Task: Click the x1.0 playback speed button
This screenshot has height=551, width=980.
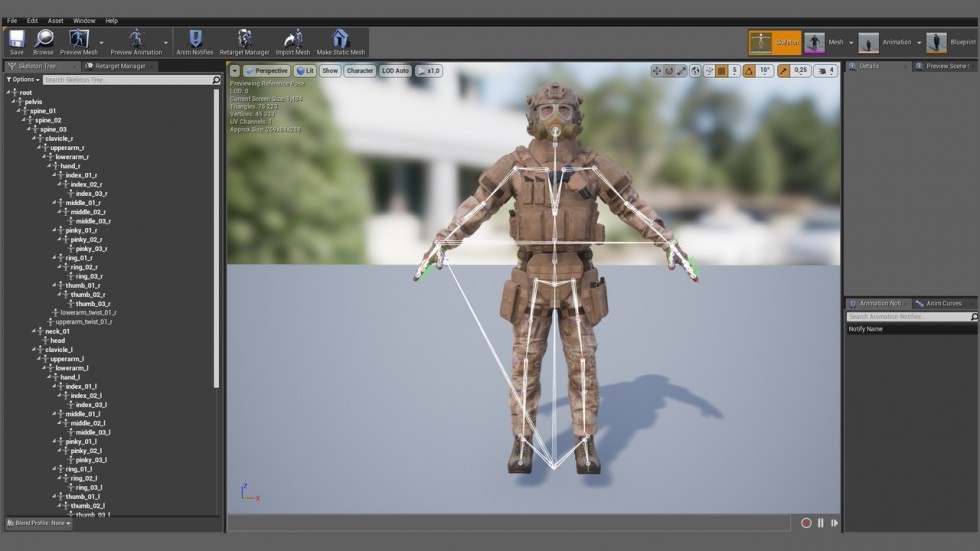Action: pos(429,71)
